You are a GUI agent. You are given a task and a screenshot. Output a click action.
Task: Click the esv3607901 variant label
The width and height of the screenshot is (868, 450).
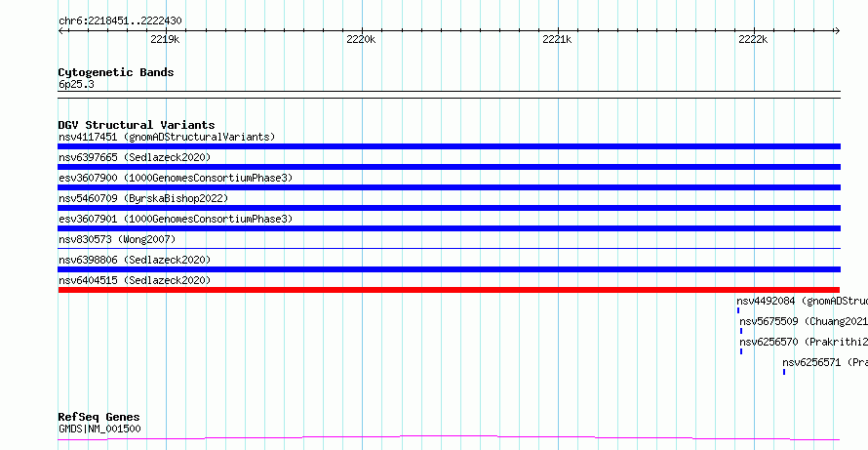tap(176, 219)
